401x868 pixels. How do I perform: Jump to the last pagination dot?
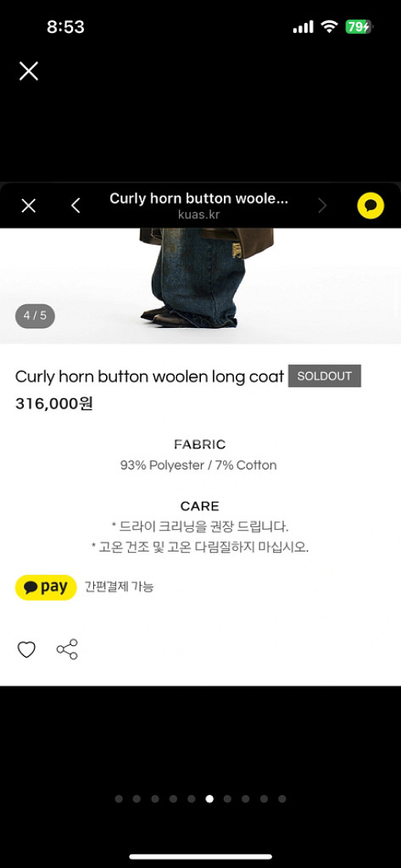(282, 798)
